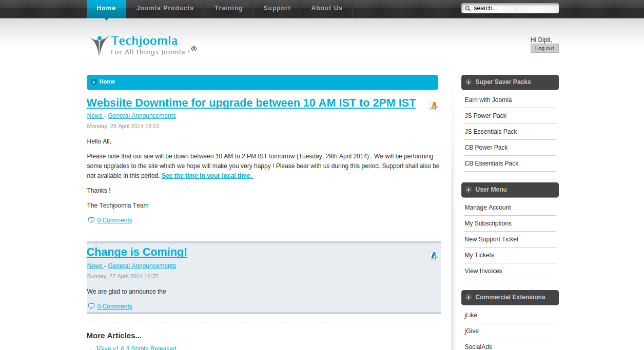The height and width of the screenshot is (350, 644).
Task: Click the Techjoomla logo
Action: point(142,45)
